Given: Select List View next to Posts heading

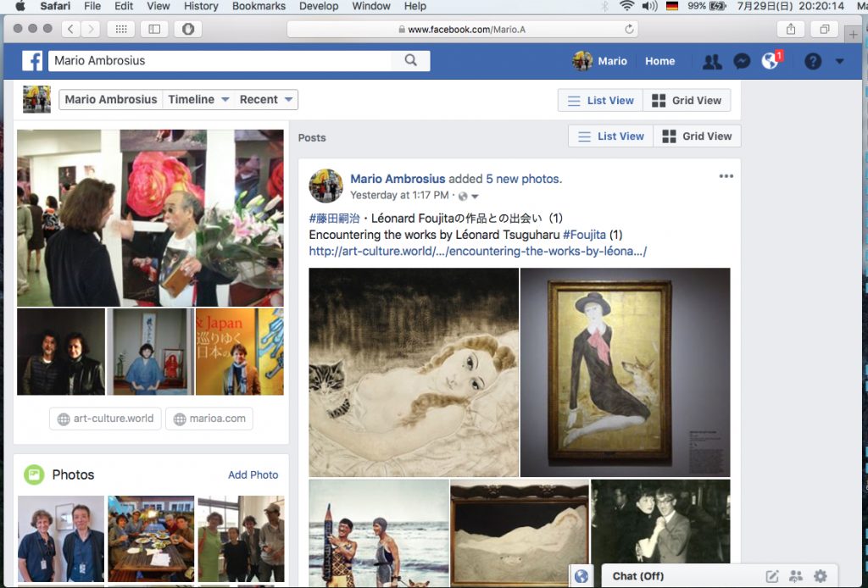Looking at the screenshot, I should (611, 136).
